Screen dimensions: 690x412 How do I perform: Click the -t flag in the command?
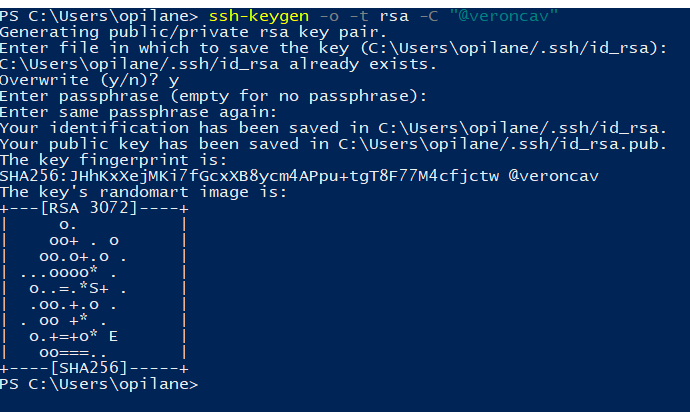pos(363,16)
